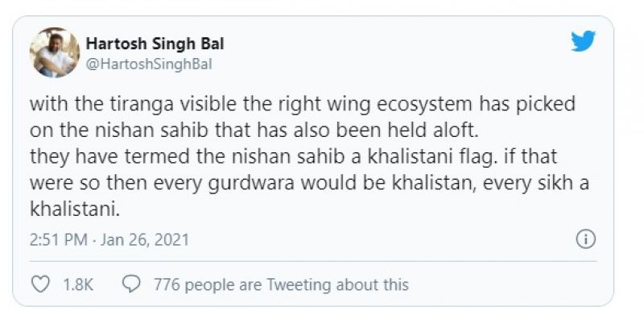The width and height of the screenshot is (644, 332).
Task: Click the 2:51 PM time text
Action: [57, 240]
